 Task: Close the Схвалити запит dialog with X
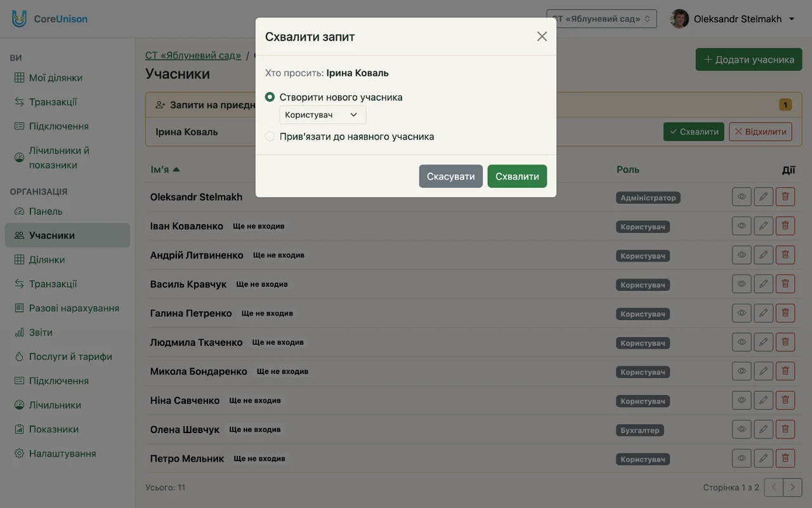click(x=542, y=36)
